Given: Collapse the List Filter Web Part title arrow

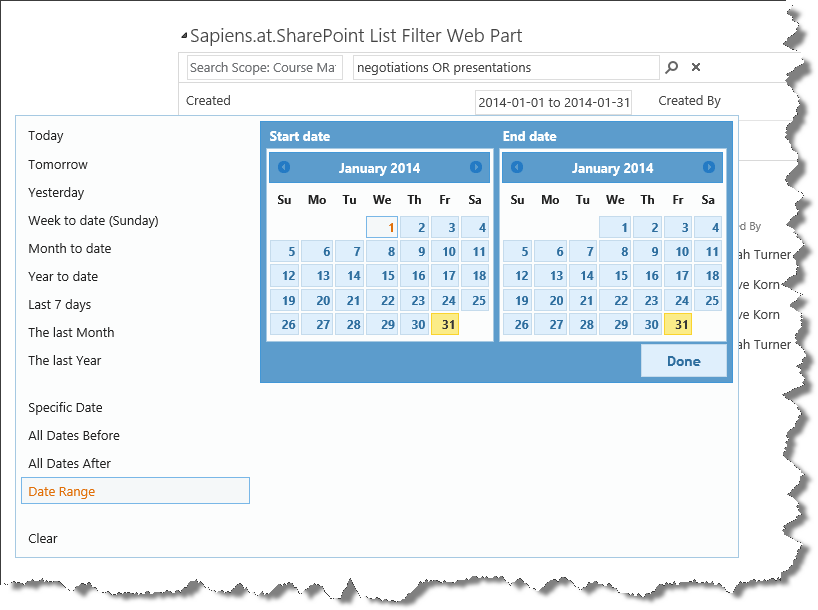Looking at the screenshot, I should (x=184, y=37).
